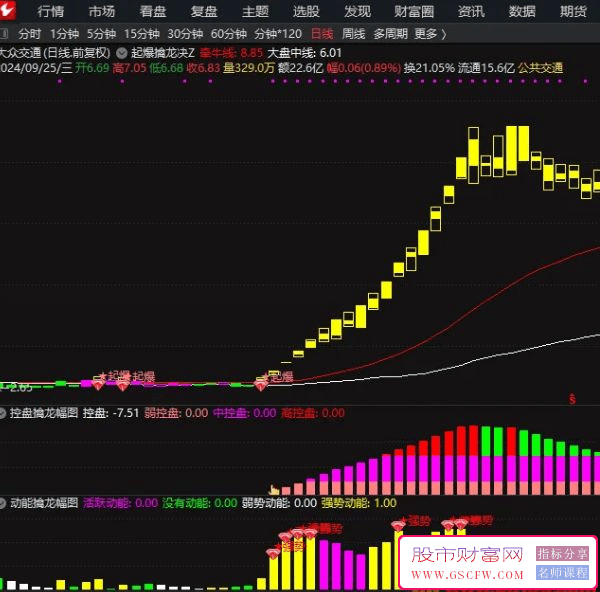The height and width of the screenshot is (592, 600).
Task: Click the 公共交通 sector label
Action: point(540,68)
